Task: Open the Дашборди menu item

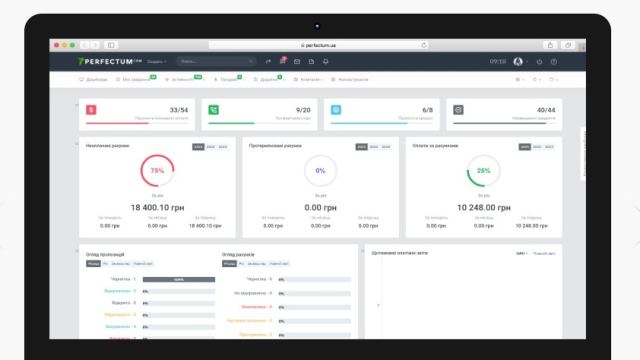Action: pos(93,80)
